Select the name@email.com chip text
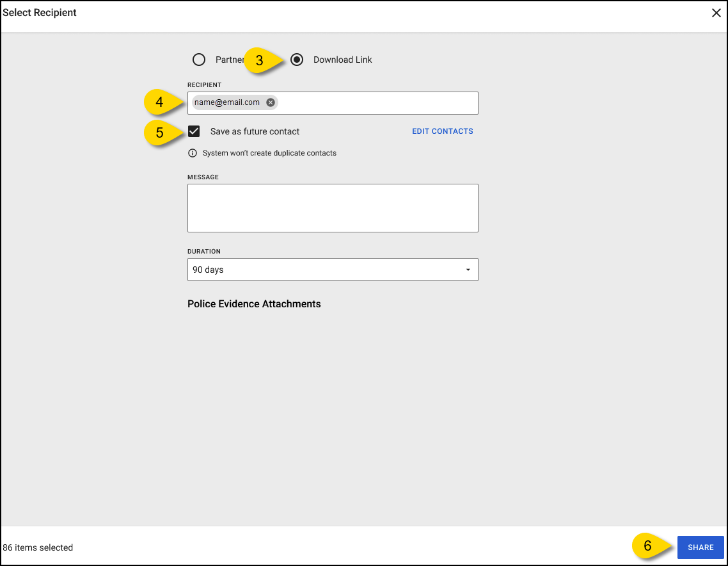This screenshot has height=566, width=728. (x=227, y=102)
